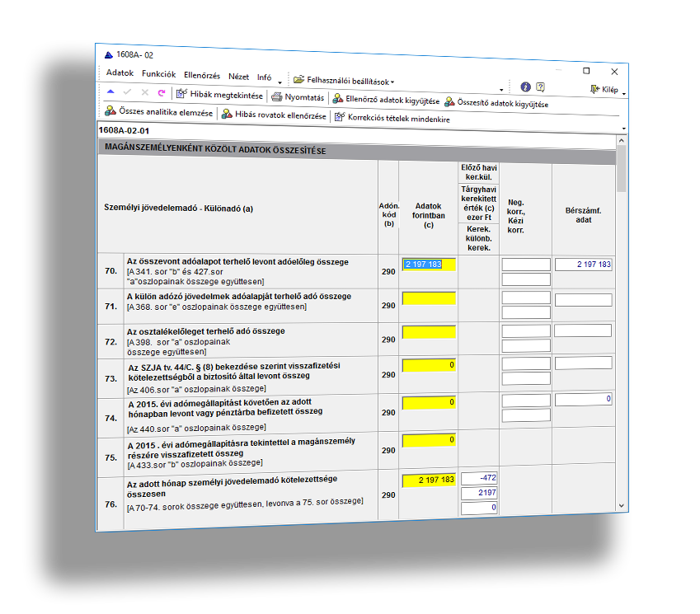This screenshot has width=700, height=614.
Task: Maximize the 1608A-02 window
Action: [586, 71]
